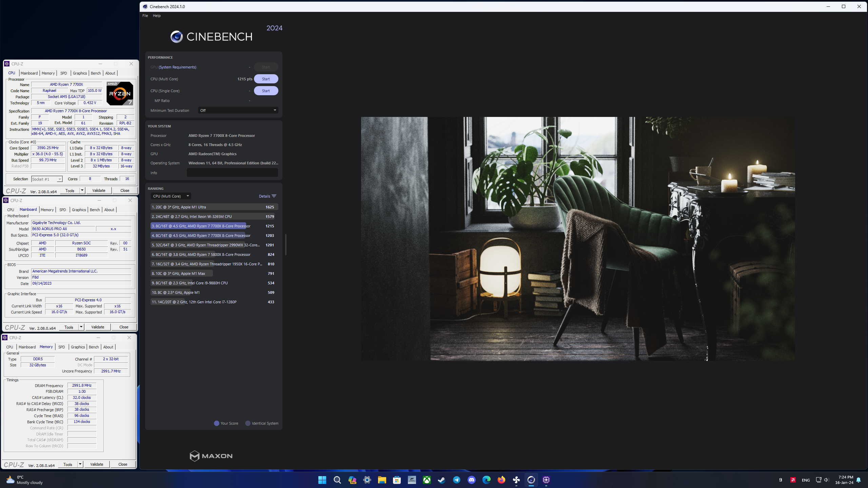Open notifications bell in taskbar
The image size is (868, 488).
pos(859,480)
